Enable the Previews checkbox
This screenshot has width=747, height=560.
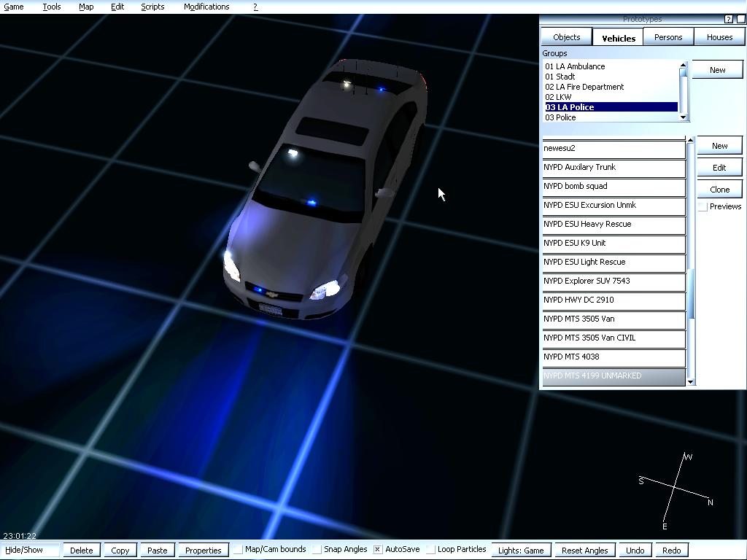(x=703, y=206)
